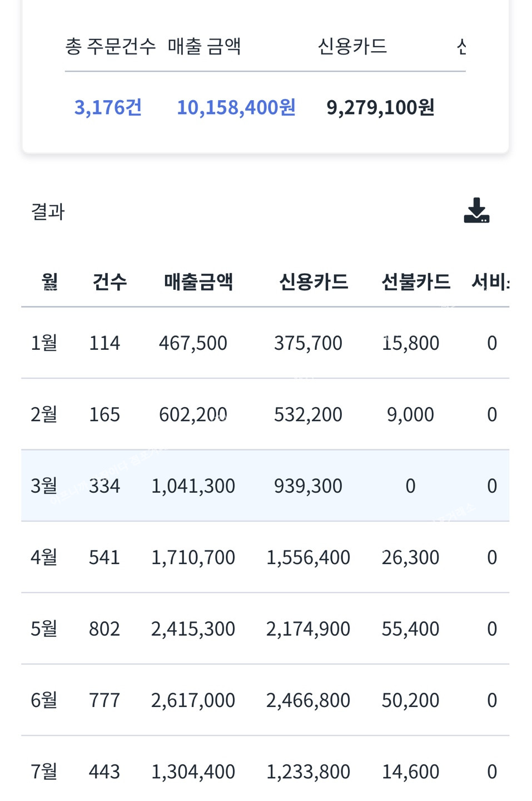Tap the total sales 10,158,400원
Screen dimensions: 532x801
click(236, 107)
